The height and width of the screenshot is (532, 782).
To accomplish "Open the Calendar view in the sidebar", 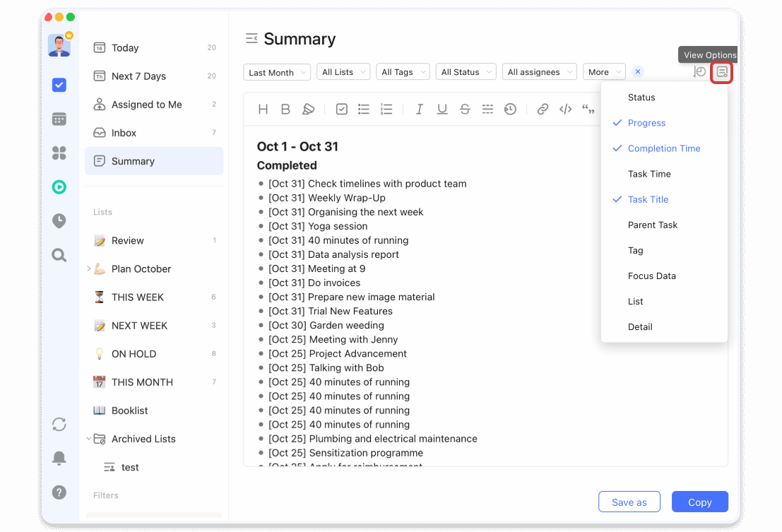I will [x=59, y=118].
